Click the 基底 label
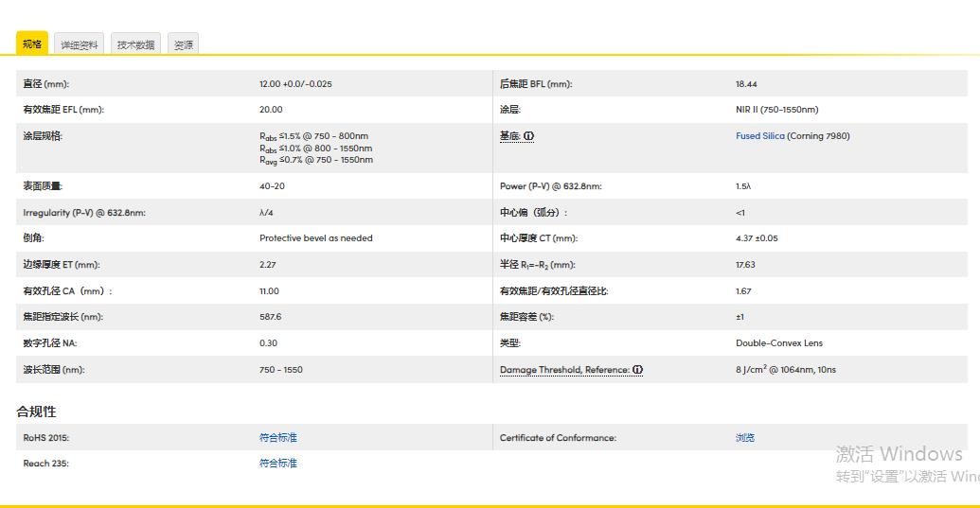This screenshot has width=980, height=508. tap(510, 136)
